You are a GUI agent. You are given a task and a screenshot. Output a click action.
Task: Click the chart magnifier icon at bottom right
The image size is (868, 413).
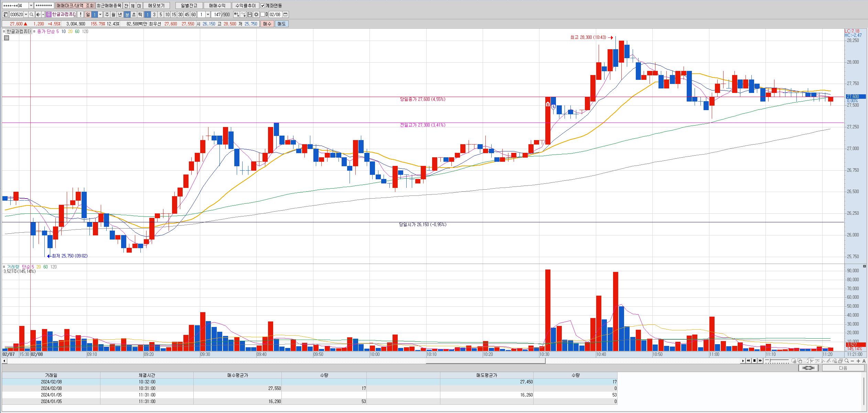[x=846, y=361]
